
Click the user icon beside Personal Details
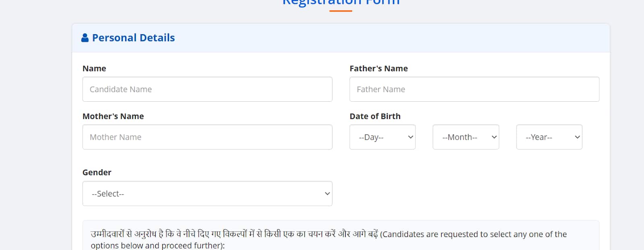tap(85, 38)
